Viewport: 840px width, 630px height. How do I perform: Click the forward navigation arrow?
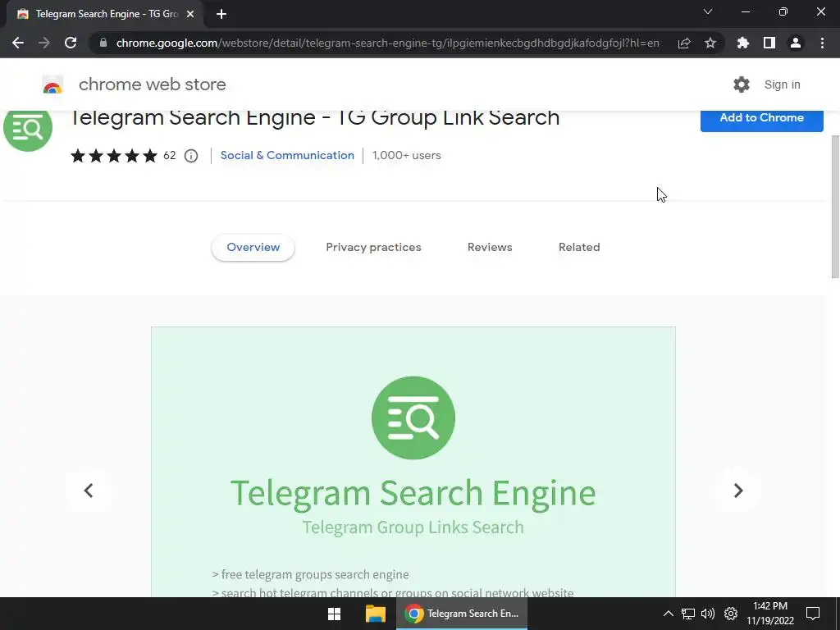pos(44,43)
